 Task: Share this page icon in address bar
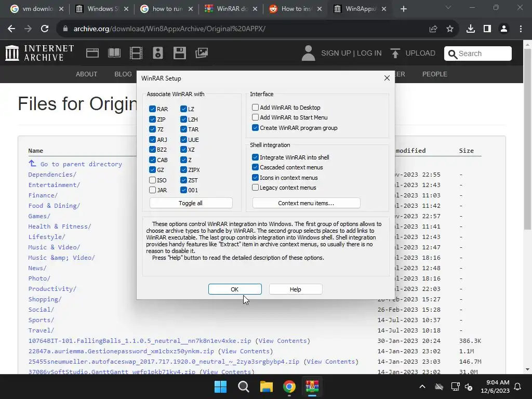pos(433,29)
